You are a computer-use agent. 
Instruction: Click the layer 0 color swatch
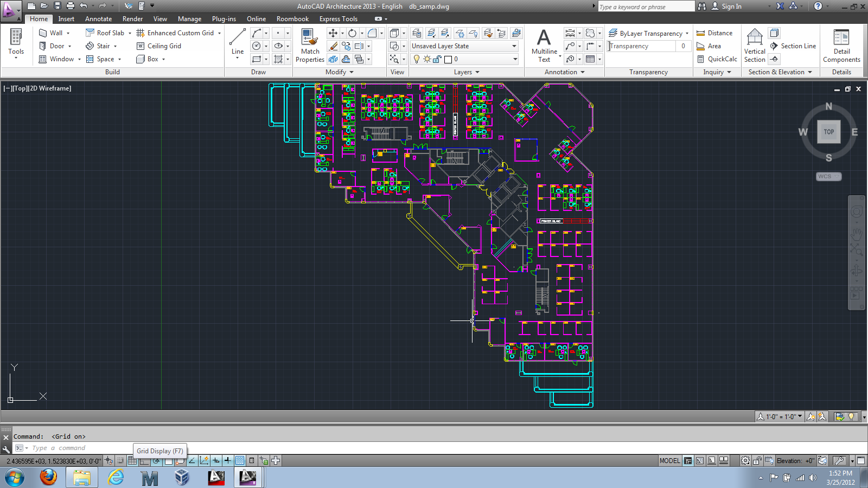[448, 59]
